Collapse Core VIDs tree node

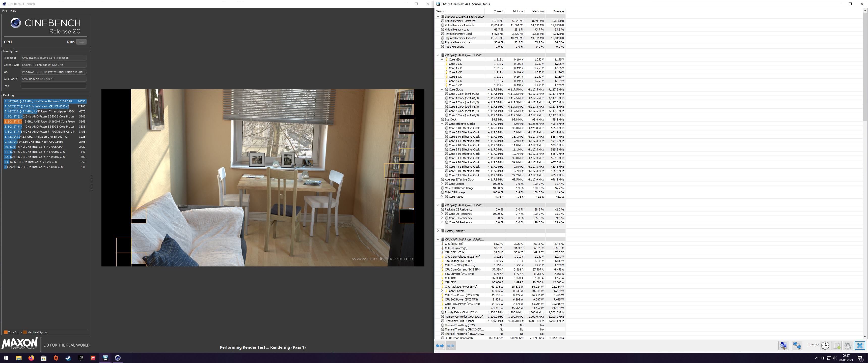pos(442,59)
